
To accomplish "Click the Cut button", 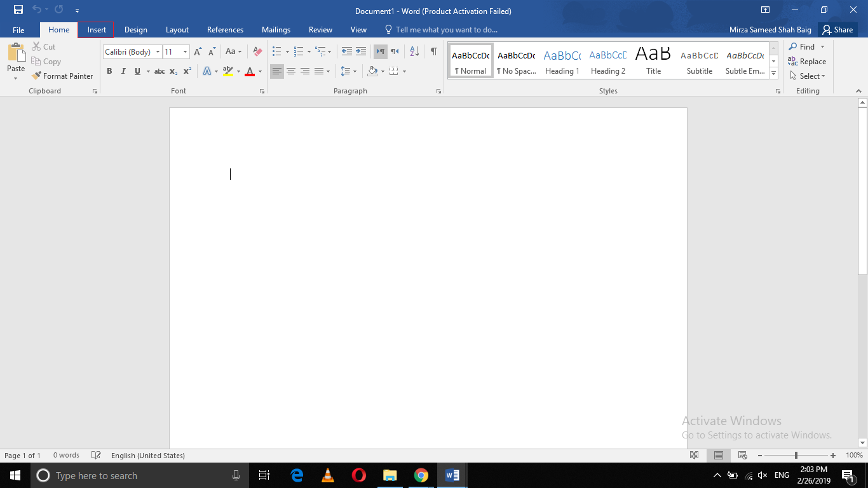I will (x=43, y=46).
